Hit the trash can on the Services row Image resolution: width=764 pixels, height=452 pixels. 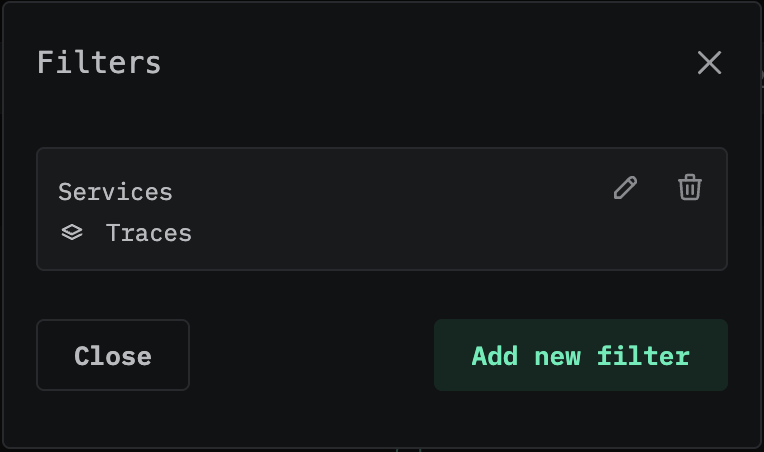[x=690, y=188]
